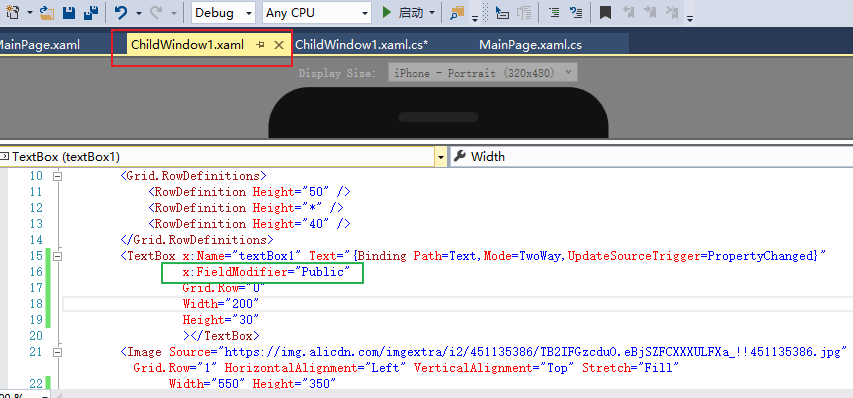Click RowDefinition Height="*" on line 12
Image resolution: width=853 pixels, height=398 pixels.
coord(246,208)
